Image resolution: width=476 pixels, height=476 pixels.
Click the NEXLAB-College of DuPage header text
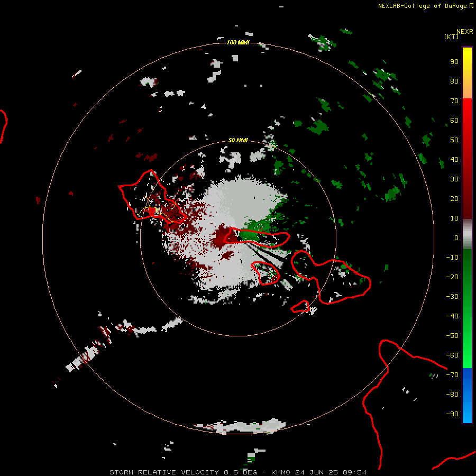(425, 6)
